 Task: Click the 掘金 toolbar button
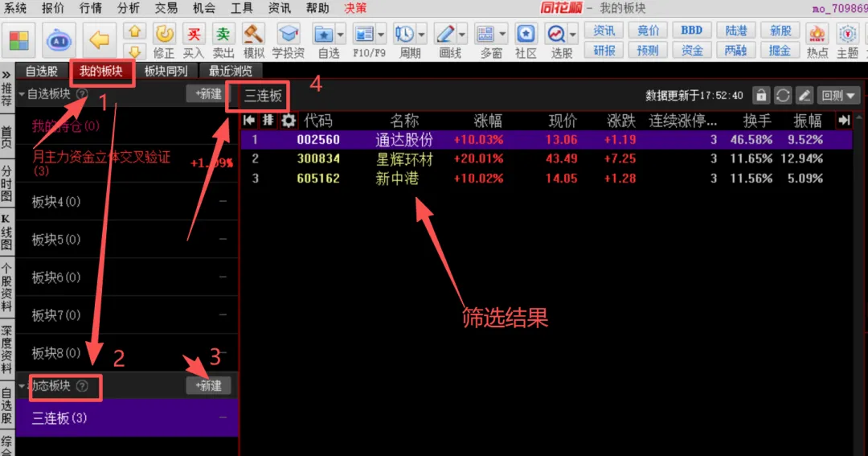pos(780,51)
